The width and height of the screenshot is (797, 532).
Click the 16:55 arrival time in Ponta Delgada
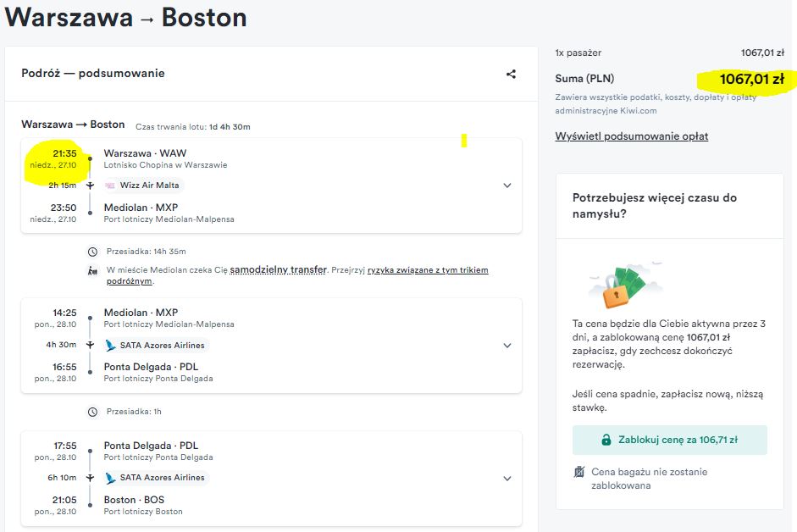pos(64,367)
